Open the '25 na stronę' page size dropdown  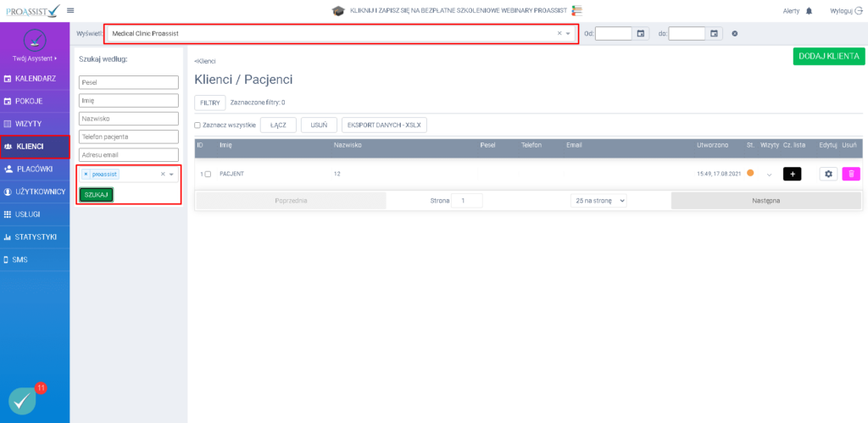(x=598, y=201)
